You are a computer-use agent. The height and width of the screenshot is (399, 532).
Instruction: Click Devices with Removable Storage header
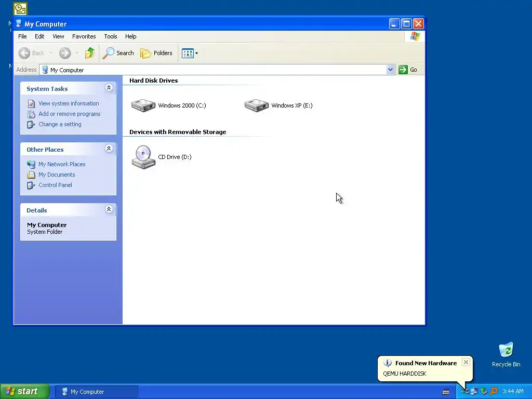click(x=178, y=132)
